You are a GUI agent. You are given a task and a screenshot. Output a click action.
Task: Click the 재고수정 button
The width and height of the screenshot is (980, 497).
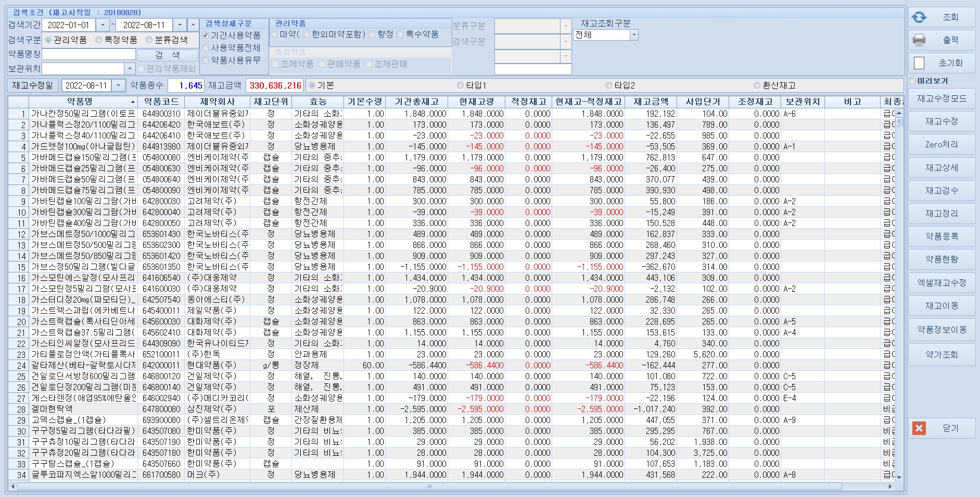(x=941, y=121)
